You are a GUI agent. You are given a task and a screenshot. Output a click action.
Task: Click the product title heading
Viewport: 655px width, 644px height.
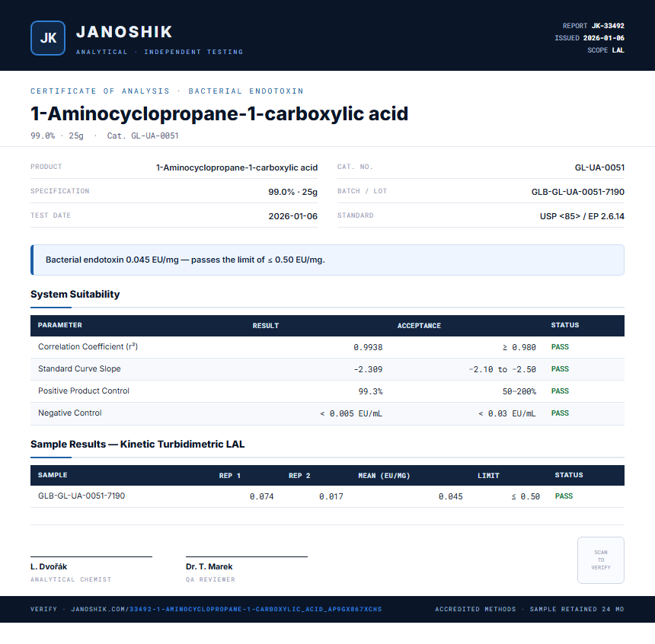coord(219,113)
